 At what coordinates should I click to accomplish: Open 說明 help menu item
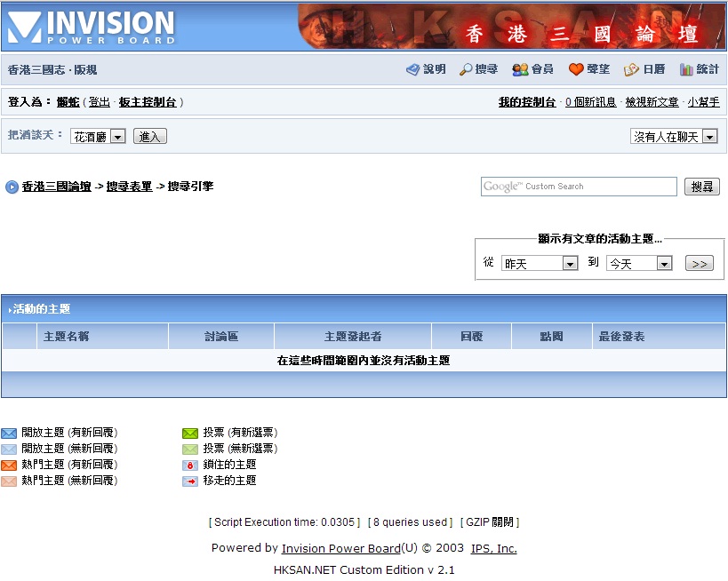[x=434, y=69]
